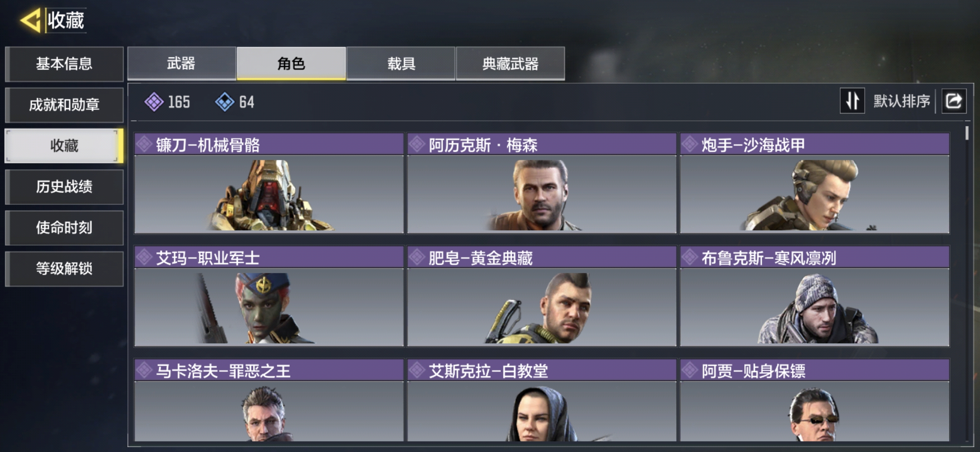
Task: Open the 默认排序 sorting dropdown
Action: pos(902,101)
